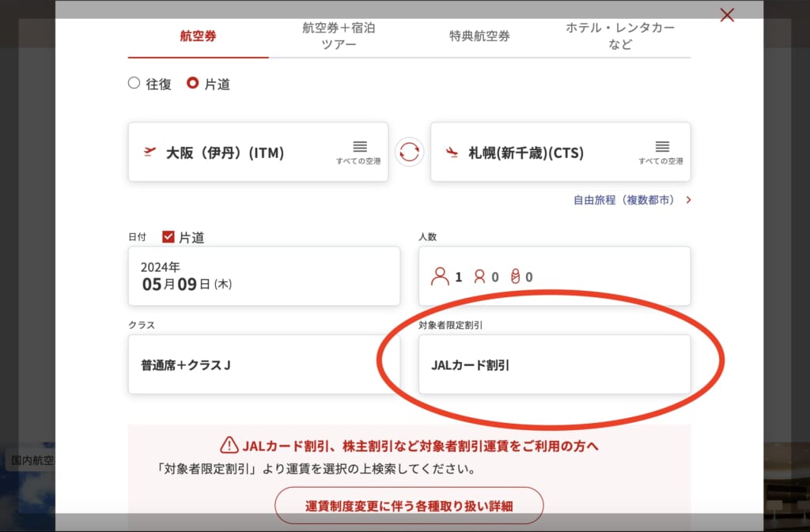Screen dimensions: 810x532
Task: Click the 運賃制度変更に伴う各種取り扱い詳細 button
Action: (x=408, y=505)
